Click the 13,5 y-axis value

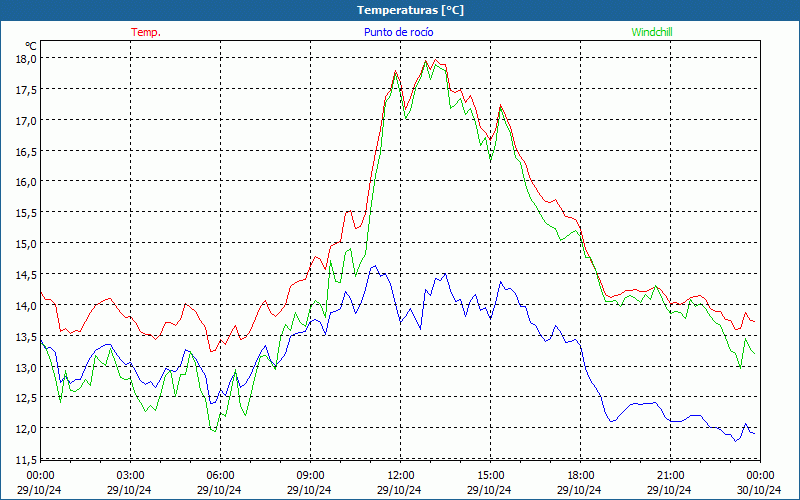[x=26, y=336]
